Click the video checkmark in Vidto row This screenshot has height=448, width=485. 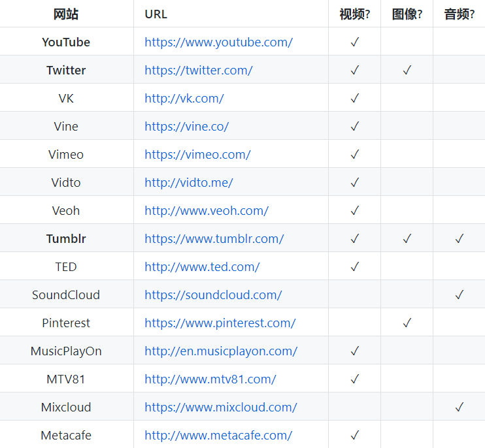[x=355, y=182]
